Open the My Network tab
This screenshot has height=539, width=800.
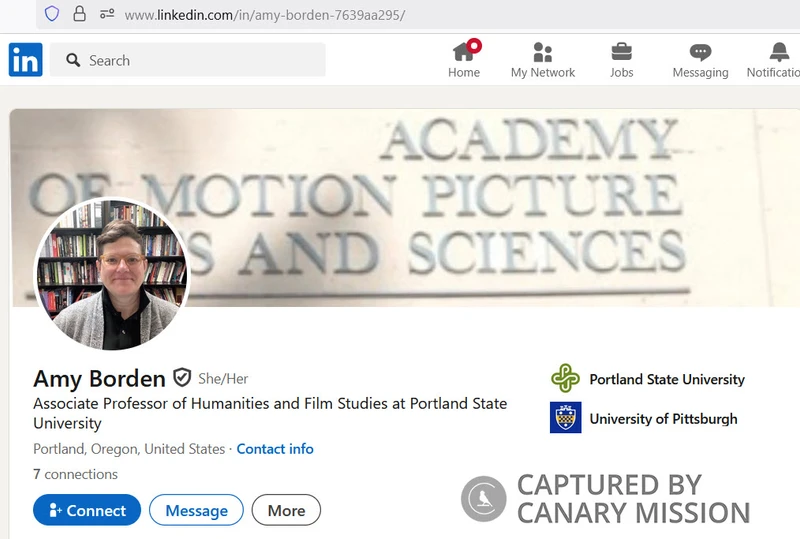point(543,59)
